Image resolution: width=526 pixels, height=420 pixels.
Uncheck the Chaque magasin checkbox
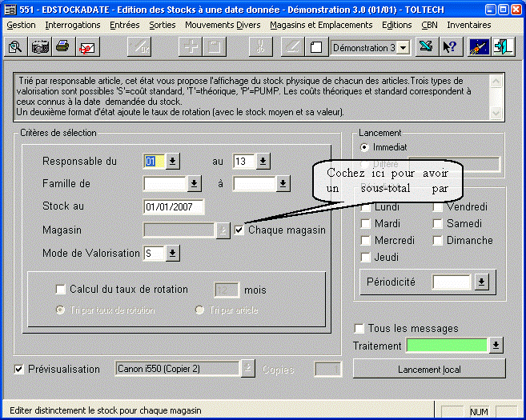tap(240, 230)
